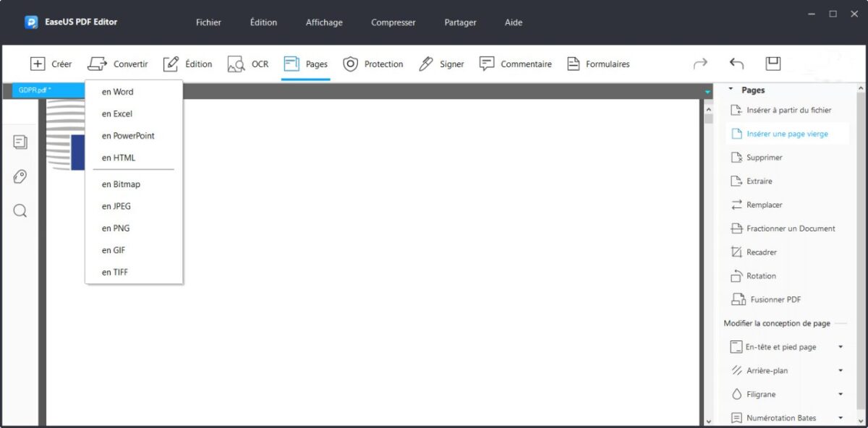Open the Fichier menu
The height and width of the screenshot is (428, 868).
(208, 22)
